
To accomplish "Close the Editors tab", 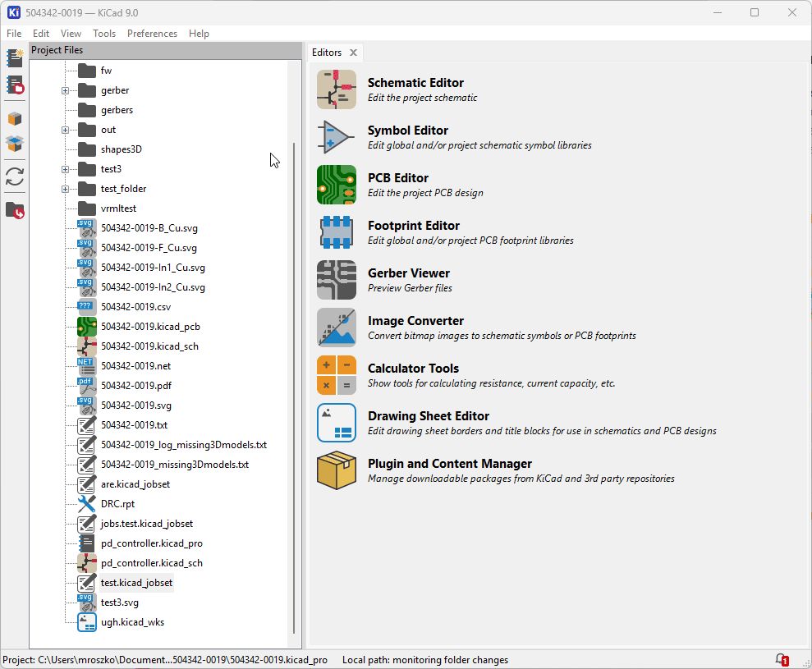I will pos(353,53).
